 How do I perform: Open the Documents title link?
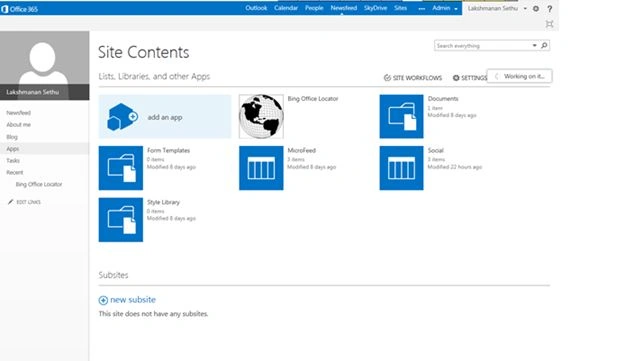[x=443, y=99]
